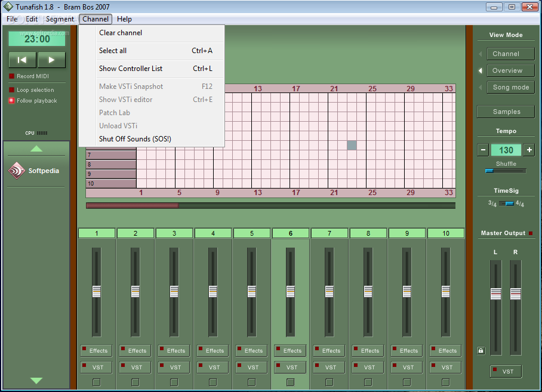Image resolution: width=542 pixels, height=392 pixels.
Task: Check the box under channel 8
Action: (x=368, y=382)
